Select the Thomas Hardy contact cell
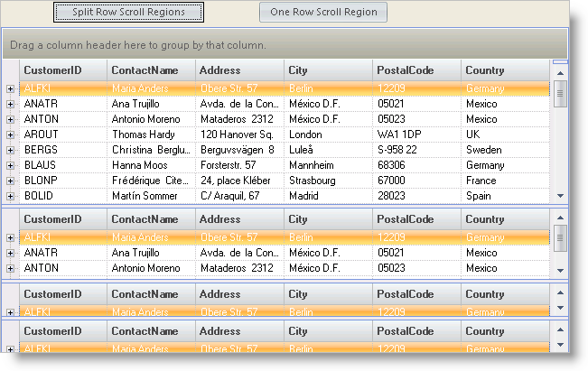The height and width of the screenshot is (371, 588). click(x=151, y=134)
